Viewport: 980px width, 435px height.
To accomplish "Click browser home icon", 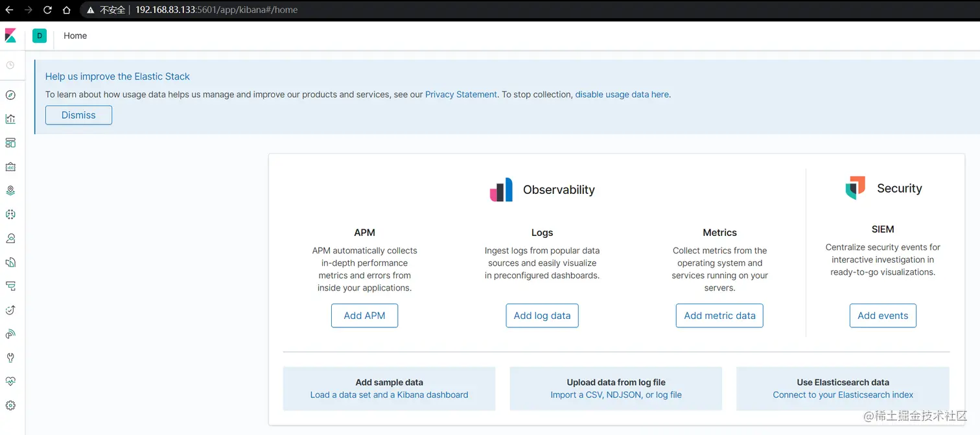I will [x=67, y=10].
